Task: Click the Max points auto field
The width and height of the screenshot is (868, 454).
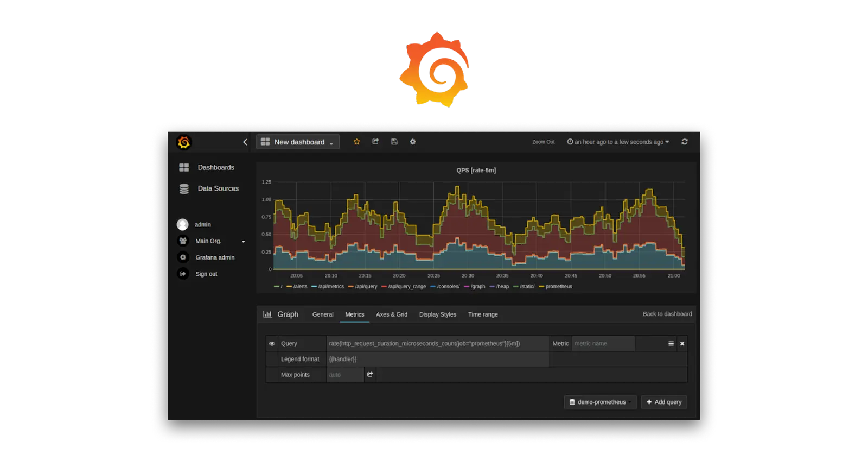Action: coord(345,375)
